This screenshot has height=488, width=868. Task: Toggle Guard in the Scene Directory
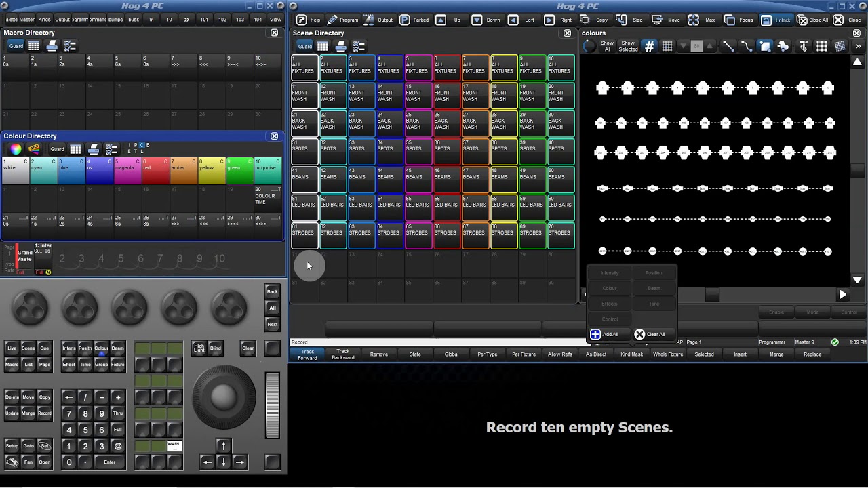(x=305, y=46)
